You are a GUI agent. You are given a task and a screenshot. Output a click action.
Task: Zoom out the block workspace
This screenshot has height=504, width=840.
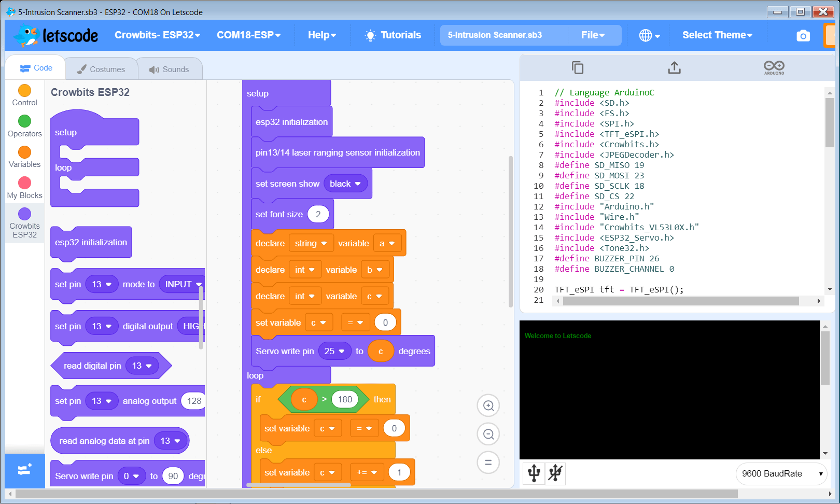[488, 434]
